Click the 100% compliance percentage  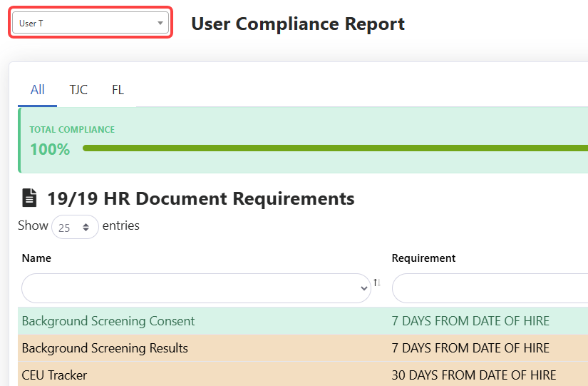50,149
